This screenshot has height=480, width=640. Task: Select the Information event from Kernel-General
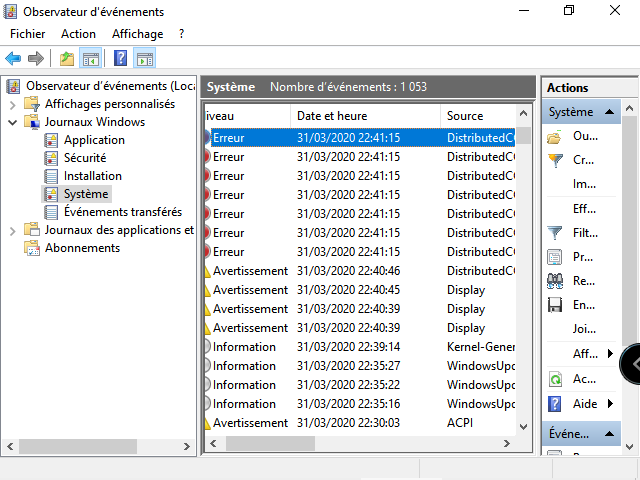(360, 347)
